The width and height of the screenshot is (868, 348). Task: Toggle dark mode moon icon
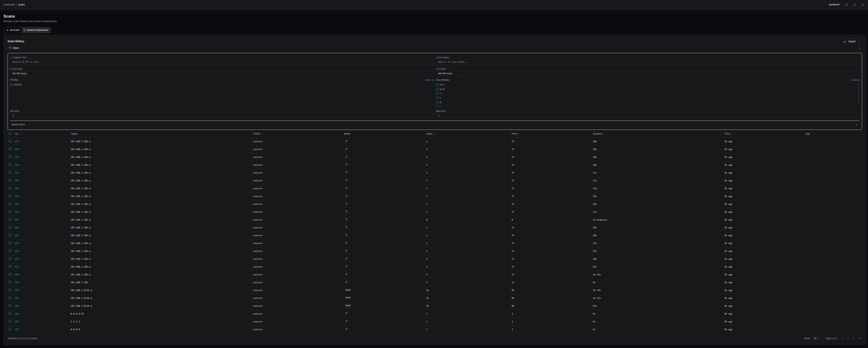pos(863,5)
